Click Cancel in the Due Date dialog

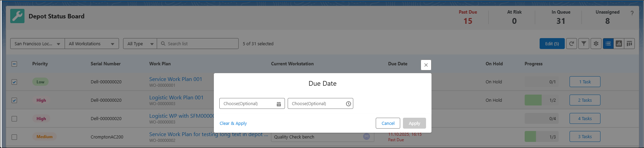point(388,123)
